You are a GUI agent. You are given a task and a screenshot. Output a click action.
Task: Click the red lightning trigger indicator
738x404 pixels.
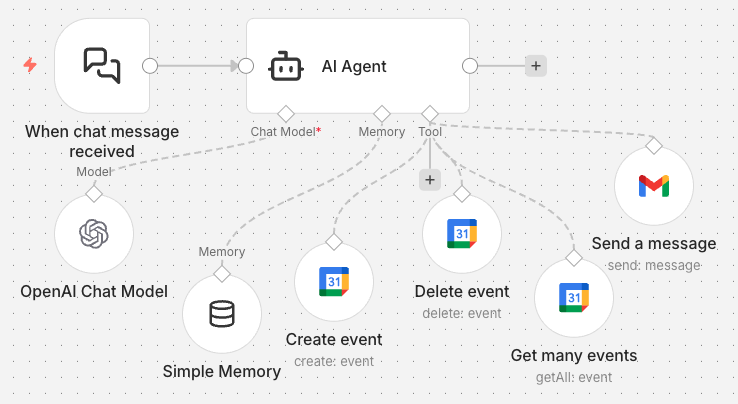pos(30,65)
